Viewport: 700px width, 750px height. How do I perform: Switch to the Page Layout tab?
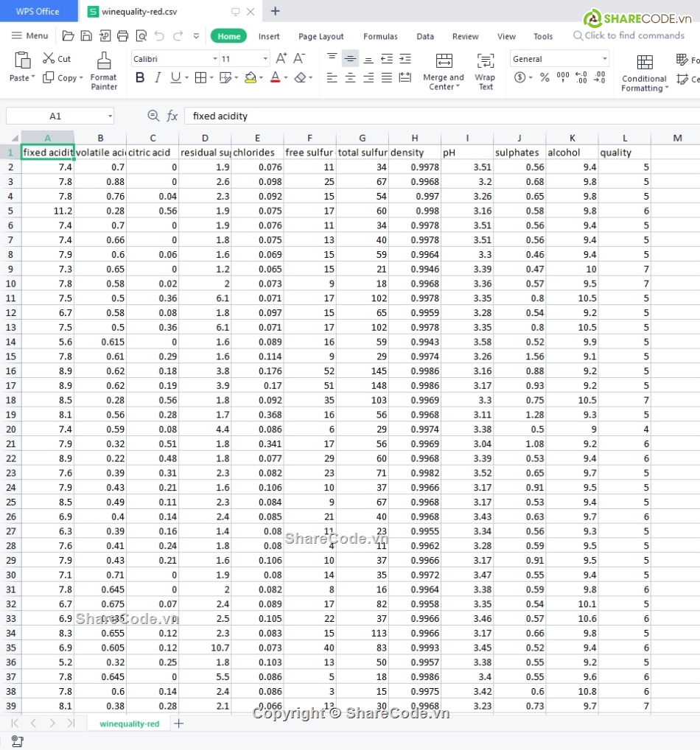(x=321, y=36)
